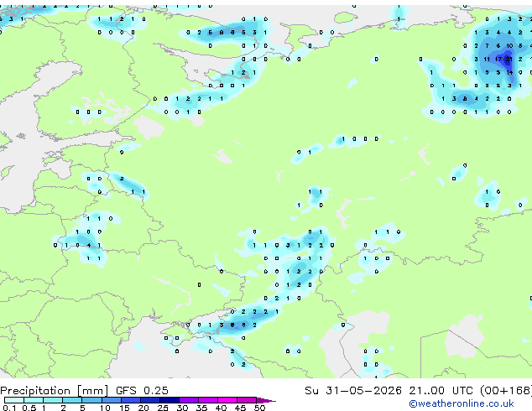Click the legend label '0.1'

pos(9,408)
